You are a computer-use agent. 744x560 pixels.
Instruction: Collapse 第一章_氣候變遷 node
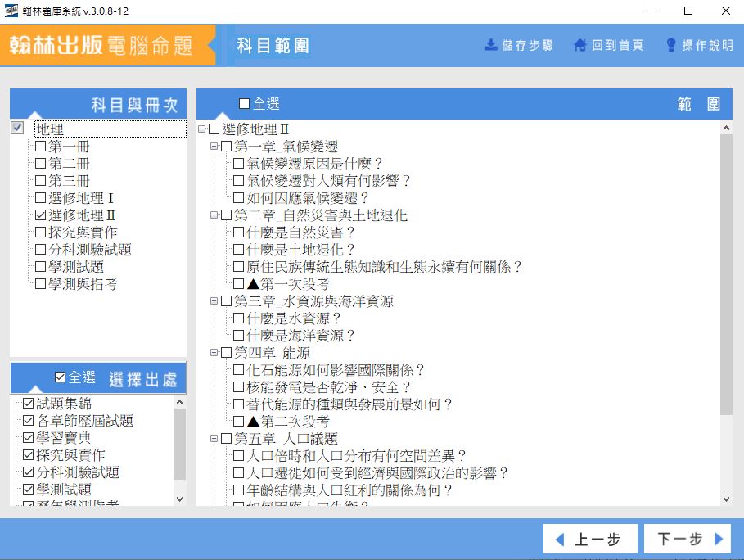[214, 147]
